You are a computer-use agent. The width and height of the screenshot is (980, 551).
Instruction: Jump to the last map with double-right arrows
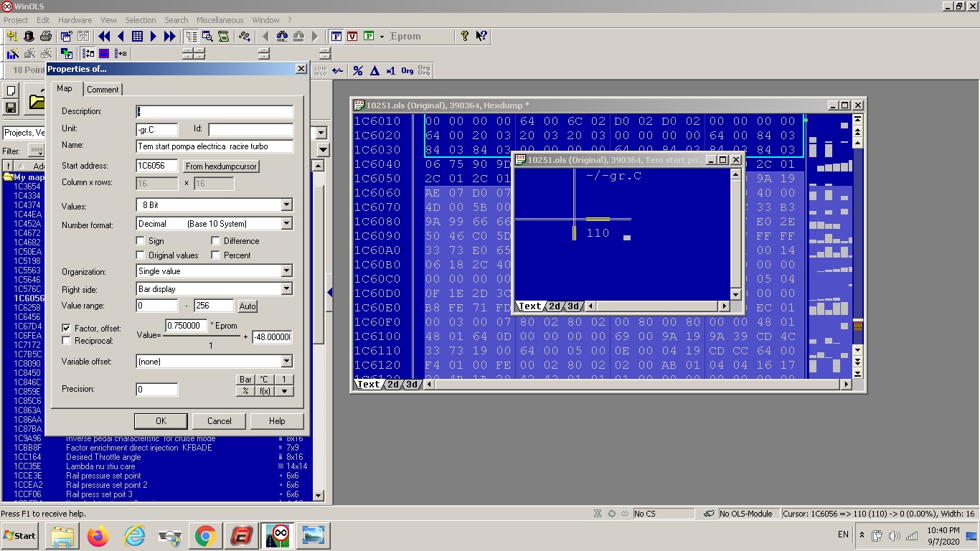tap(170, 36)
